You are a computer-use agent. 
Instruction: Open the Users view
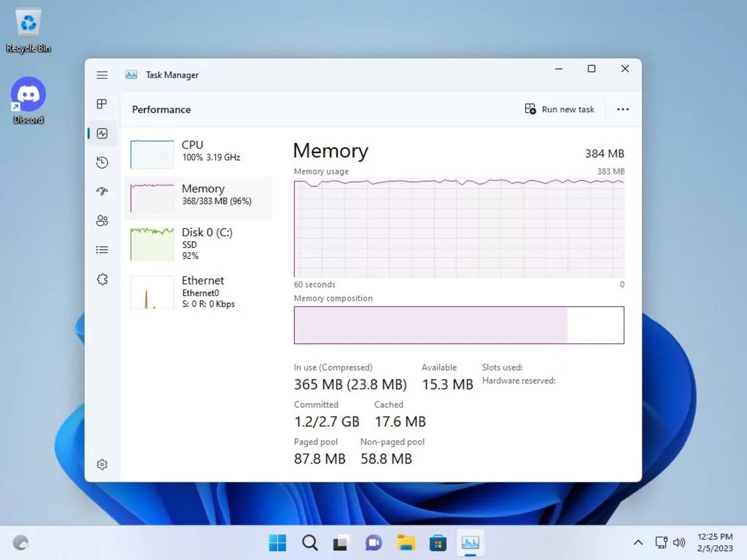102,220
